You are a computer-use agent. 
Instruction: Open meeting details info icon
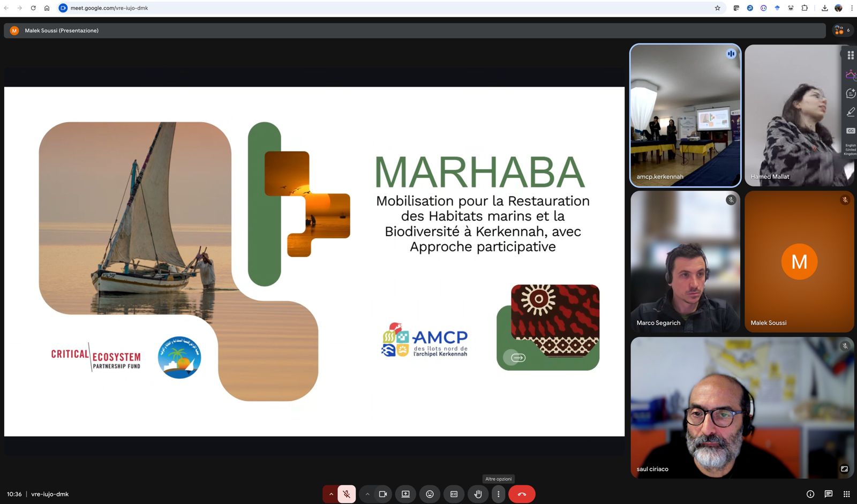tap(810, 494)
